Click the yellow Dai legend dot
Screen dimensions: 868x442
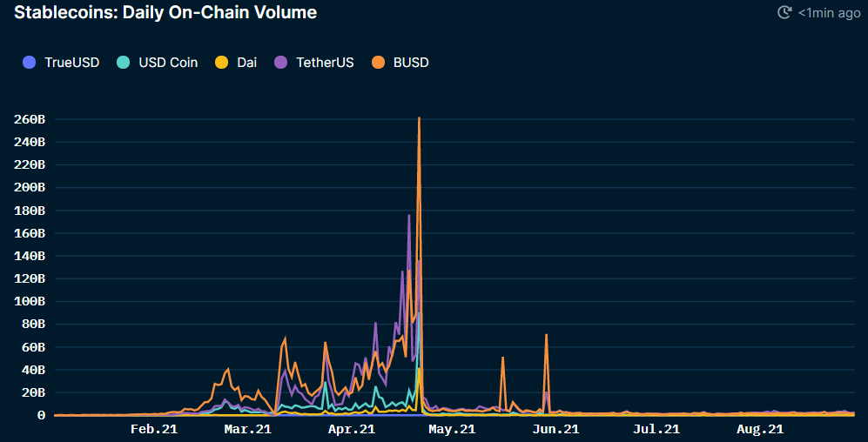(222, 63)
